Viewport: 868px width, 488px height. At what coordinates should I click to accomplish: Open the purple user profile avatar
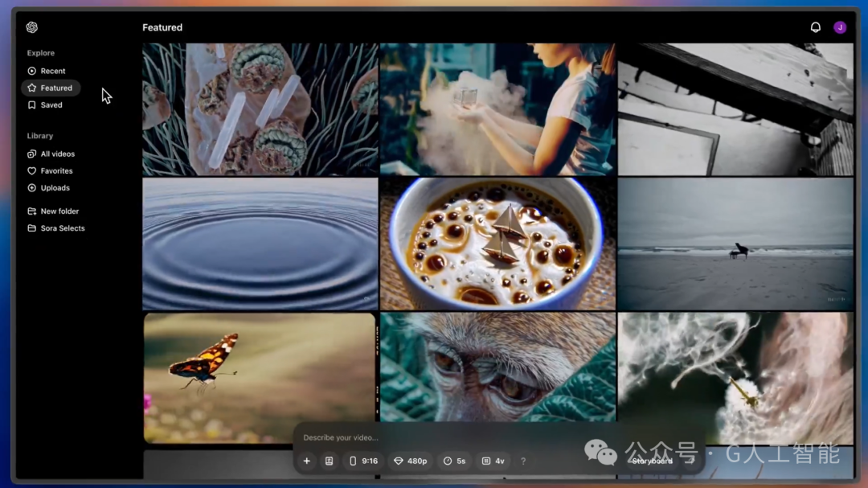point(840,27)
